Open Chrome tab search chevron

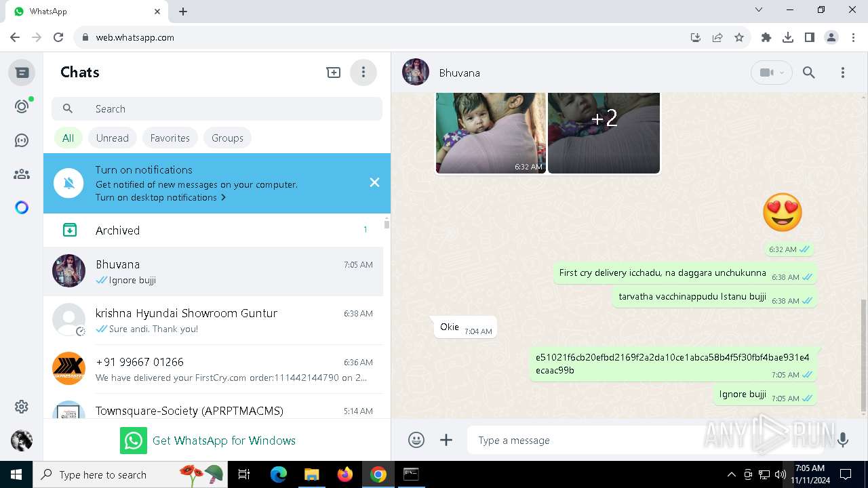[759, 10]
